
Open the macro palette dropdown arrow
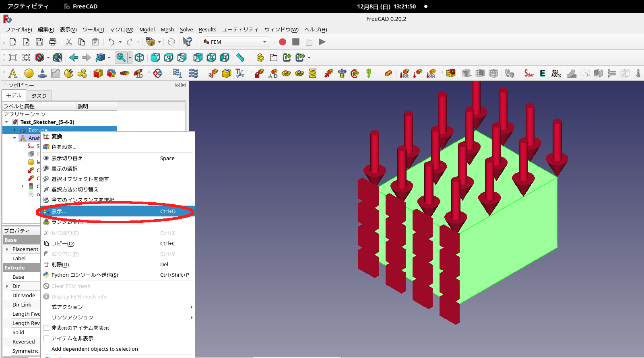tap(159, 42)
